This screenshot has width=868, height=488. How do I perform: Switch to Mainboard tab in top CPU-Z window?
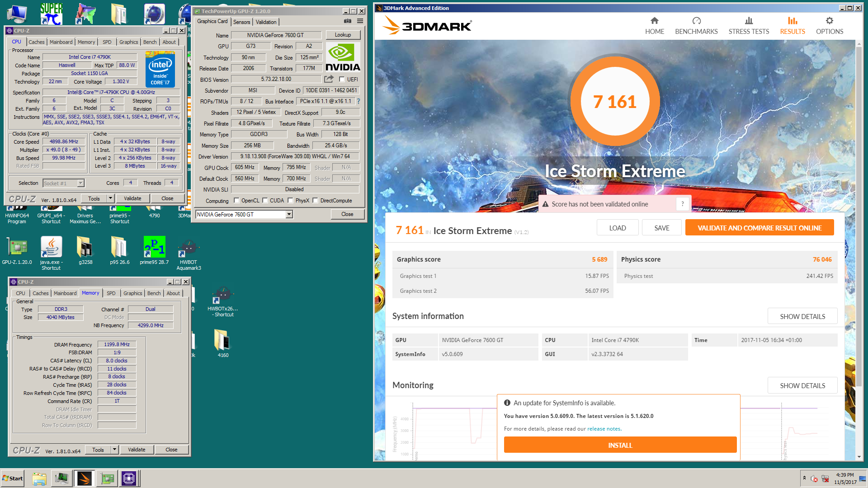pos(61,42)
